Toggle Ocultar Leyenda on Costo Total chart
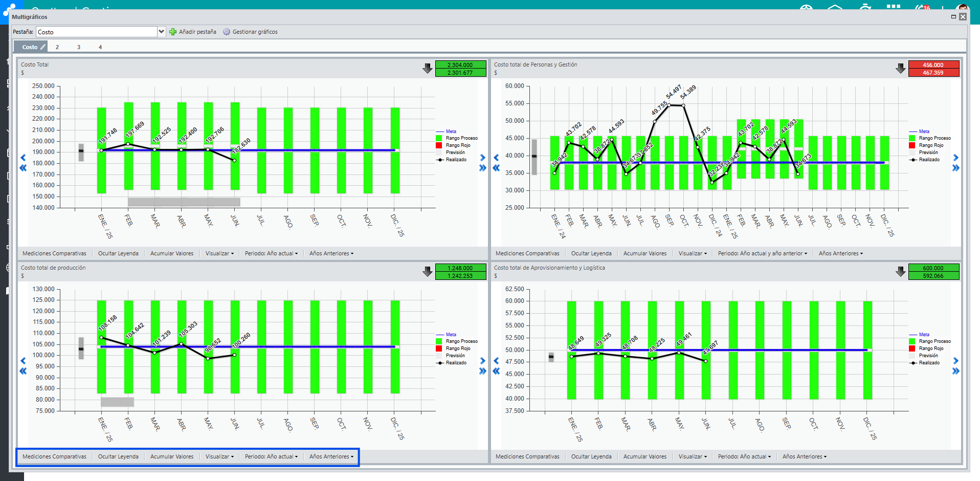 118,253
